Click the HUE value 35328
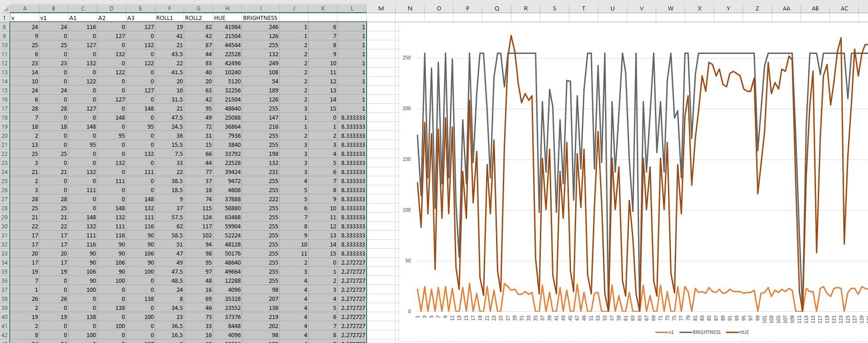This screenshot has width=868, height=343. [x=227, y=299]
